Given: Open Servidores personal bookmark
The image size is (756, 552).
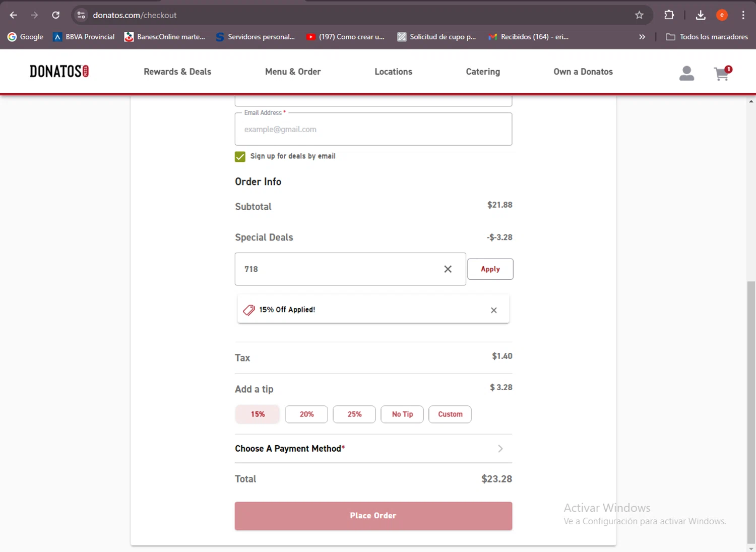Looking at the screenshot, I should pyautogui.click(x=255, y=37).
